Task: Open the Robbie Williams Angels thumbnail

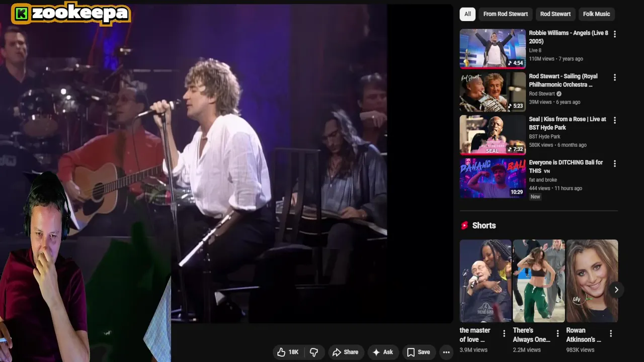Action: point(493,48)
